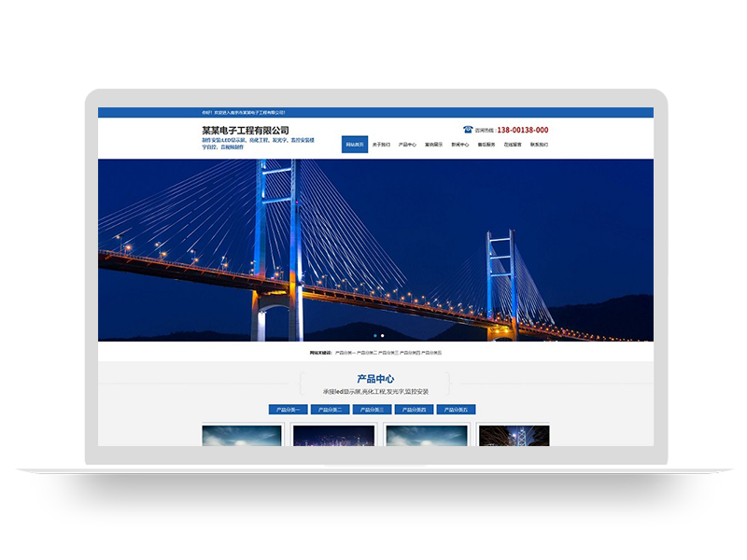
Task: Open the first product thumbnail image
Action: coord(245,437)
